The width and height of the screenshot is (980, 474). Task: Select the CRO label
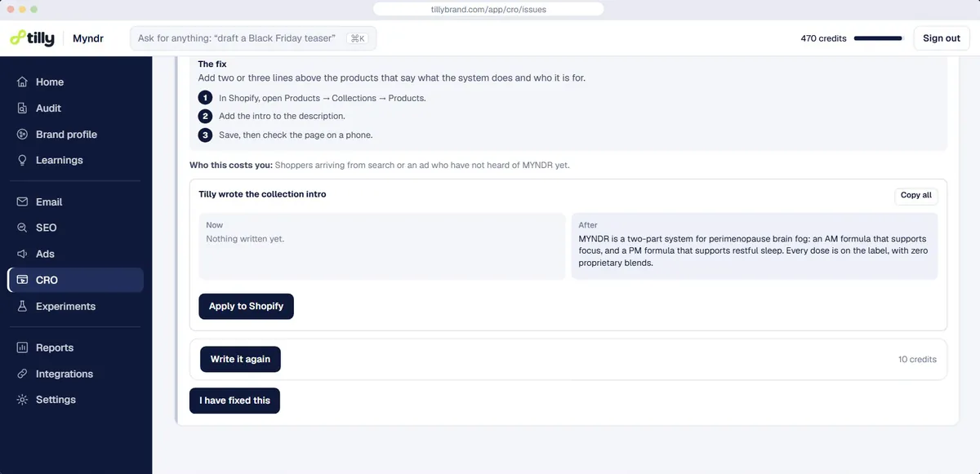click(47, 280)
